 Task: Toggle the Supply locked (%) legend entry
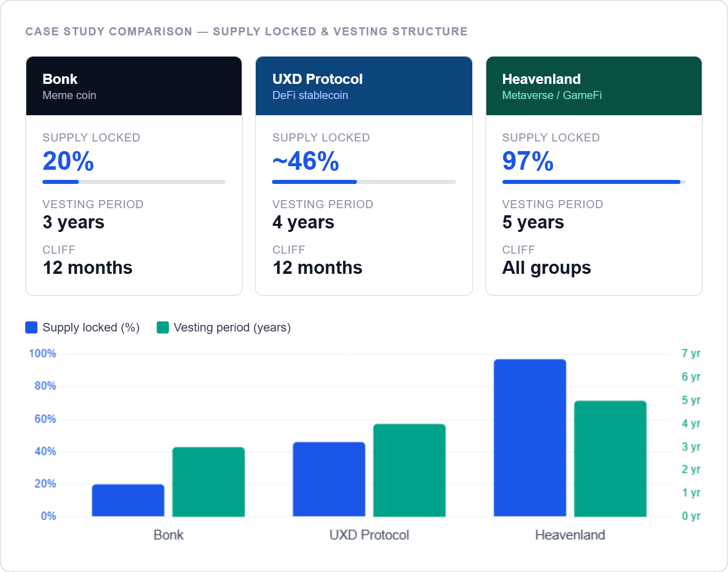[82, 327]
